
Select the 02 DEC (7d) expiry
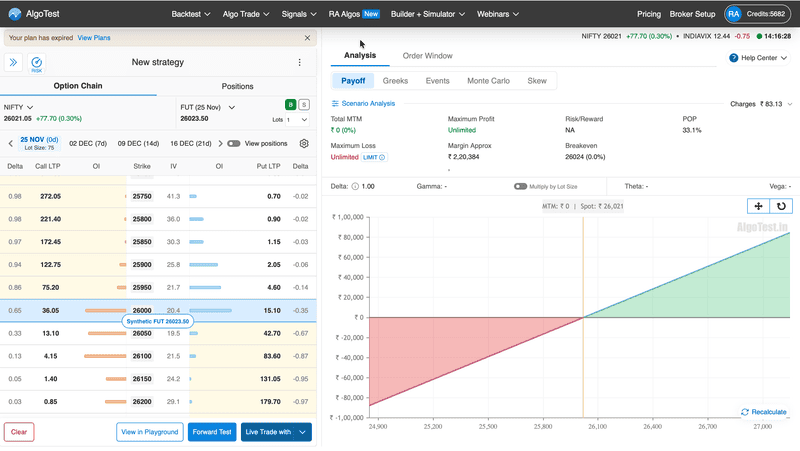point(88,143)
